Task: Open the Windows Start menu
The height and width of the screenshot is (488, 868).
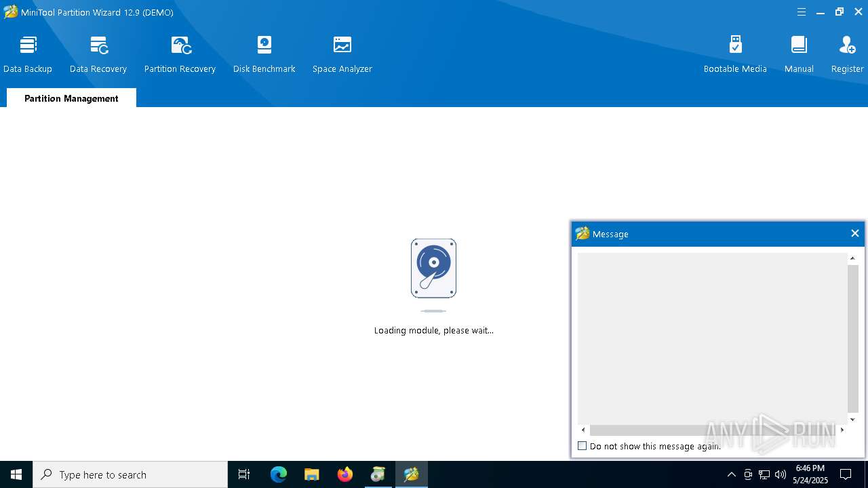Action: (x=16, y=474)
